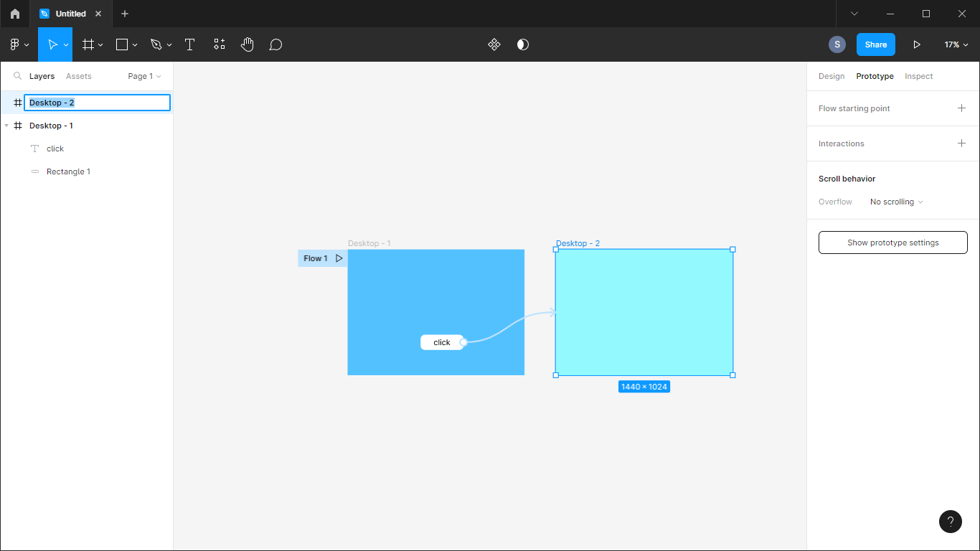Open the 17% zoom dropdown
This screenshot has height=551, width=980.
click(x=956, y=44)
